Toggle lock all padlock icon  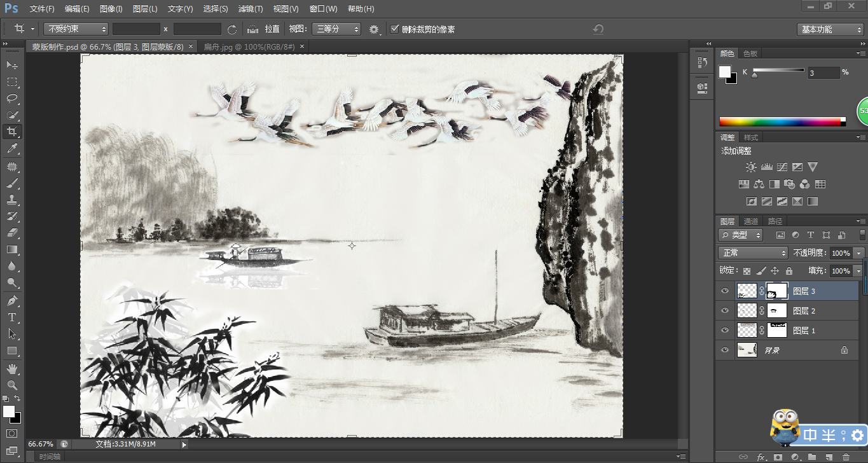789,271
